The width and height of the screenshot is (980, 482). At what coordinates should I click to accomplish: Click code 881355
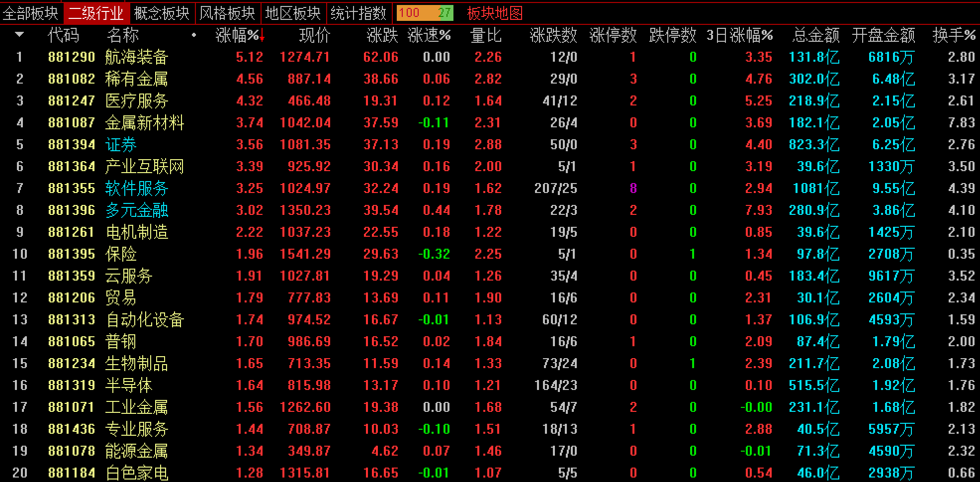(x=72, y=189)
